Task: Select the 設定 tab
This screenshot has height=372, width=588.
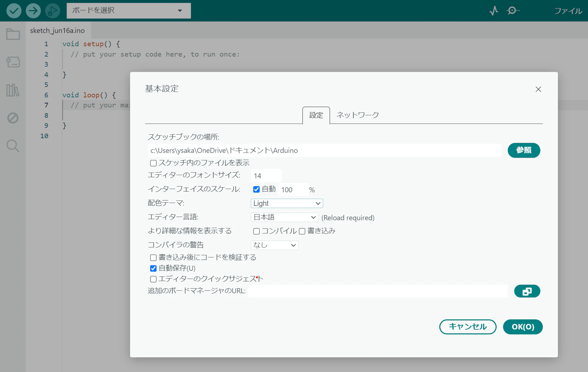Action: tap(316, 115)
